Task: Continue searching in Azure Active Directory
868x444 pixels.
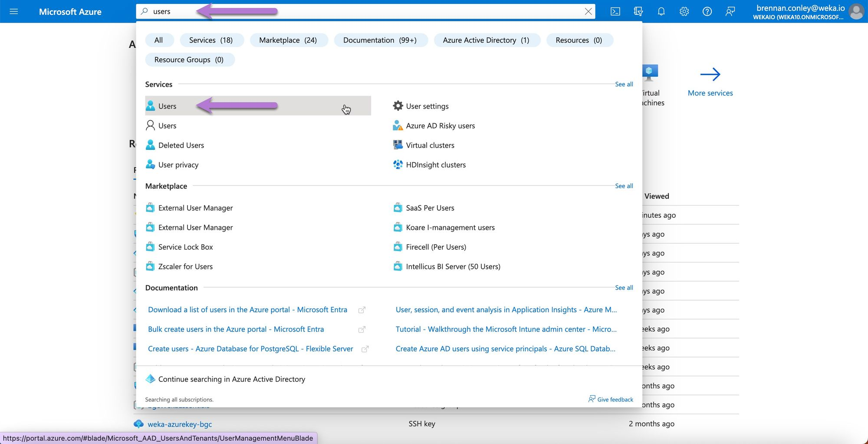Action: (x=231, y=379)
